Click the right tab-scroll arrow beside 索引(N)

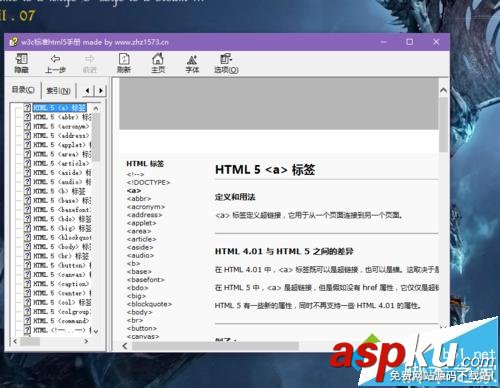(100, 90)
